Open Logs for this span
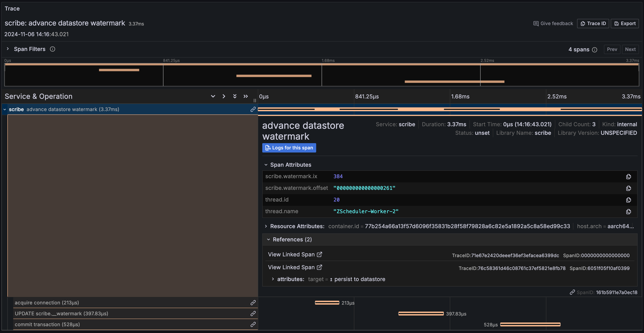This screenshot has height=333, width=644. pyautogui.click(x=289, y=148)
